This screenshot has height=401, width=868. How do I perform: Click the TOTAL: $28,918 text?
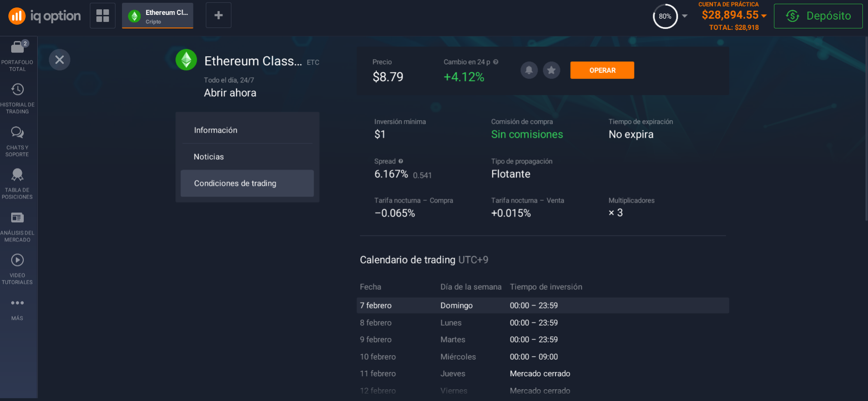[734, 27]
